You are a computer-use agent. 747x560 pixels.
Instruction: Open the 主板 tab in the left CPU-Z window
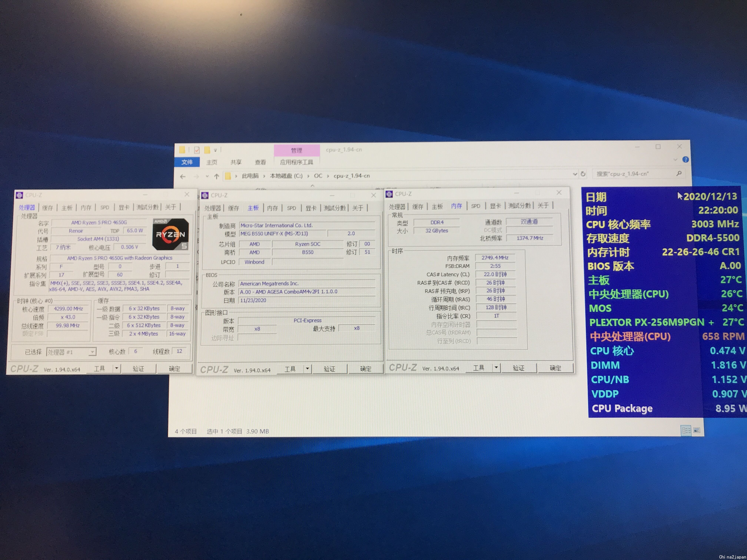pyautogui.click(x=67, y=208)
